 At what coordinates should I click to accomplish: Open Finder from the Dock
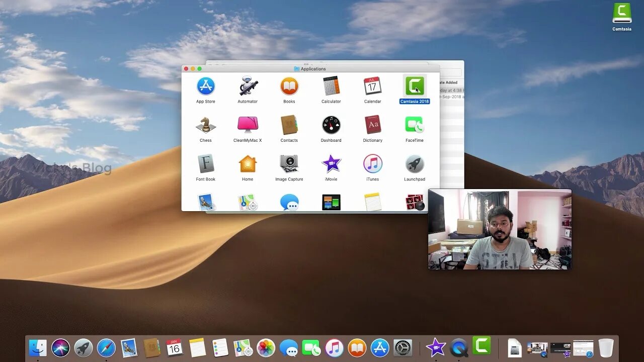(38, 348)
